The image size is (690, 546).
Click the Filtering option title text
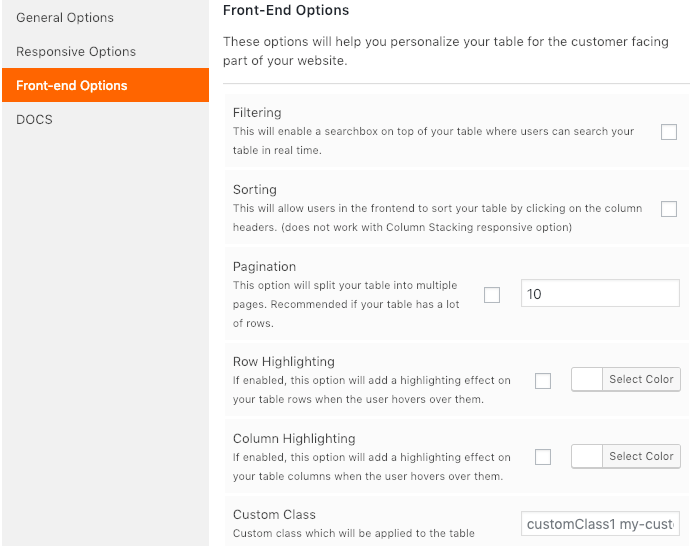257,113
